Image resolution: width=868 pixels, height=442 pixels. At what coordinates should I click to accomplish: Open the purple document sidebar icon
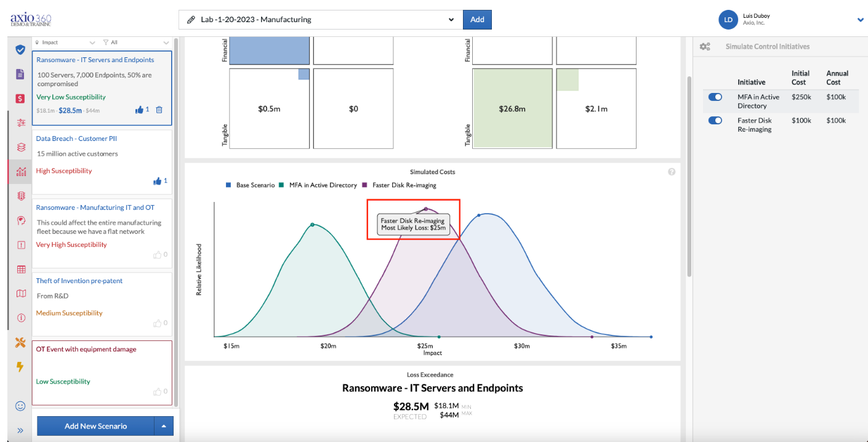pos(20,74)
